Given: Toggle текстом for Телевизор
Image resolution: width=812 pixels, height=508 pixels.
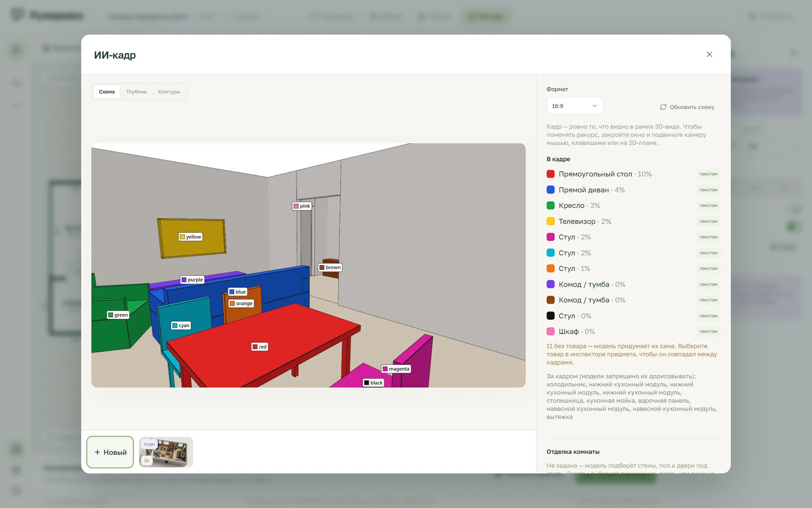Looking at the screenshot, I should click(x=708, y=221).
